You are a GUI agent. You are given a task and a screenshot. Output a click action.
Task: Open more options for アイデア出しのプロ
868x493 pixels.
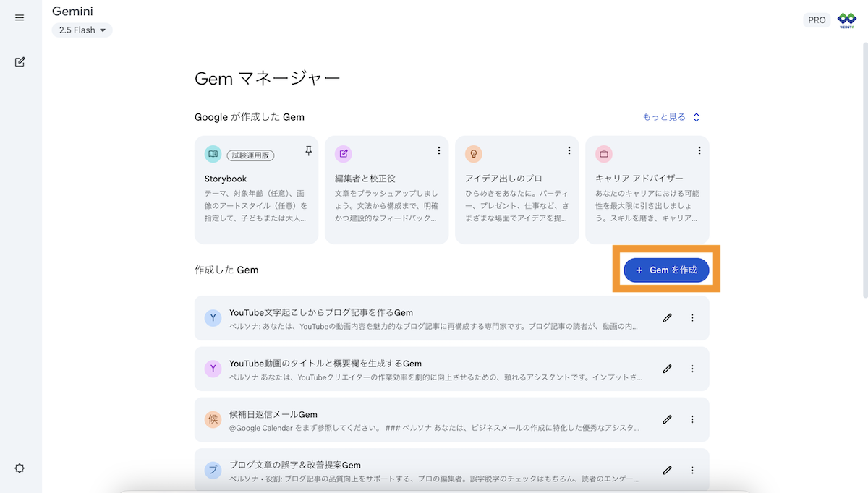[x=569, y=150]
